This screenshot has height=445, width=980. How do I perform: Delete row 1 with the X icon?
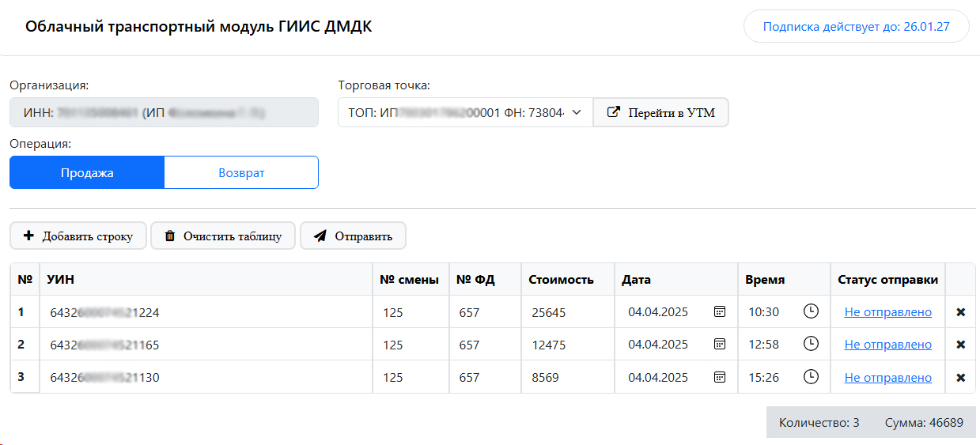click(x=960, y=312)
